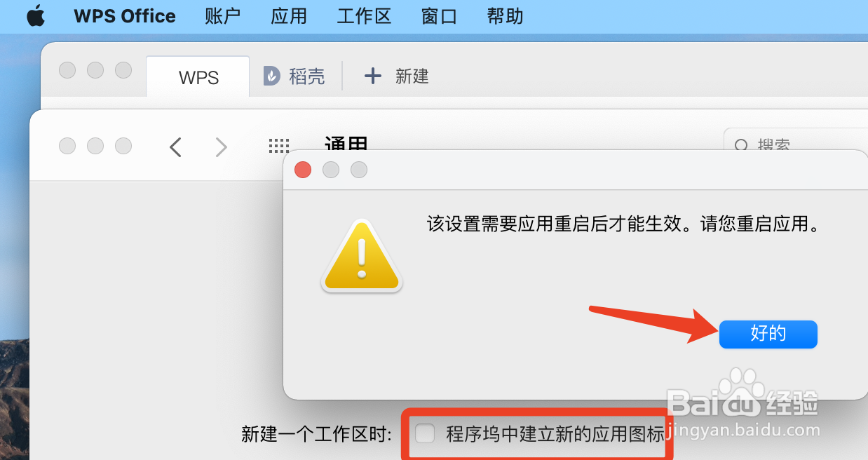This screenshot has width=868, height=460.
Task: Click the plus icon for 新建
Action: pyautogui.click(x=374, y=76)
